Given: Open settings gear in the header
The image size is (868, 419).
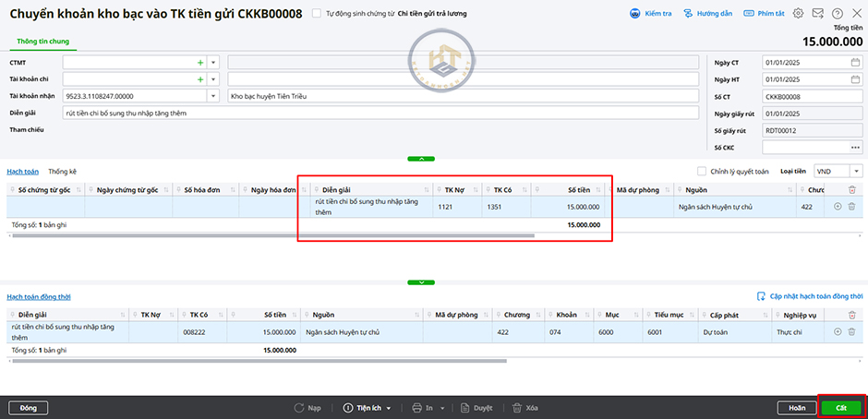Looking at the screenshot, I should point(798,14).
